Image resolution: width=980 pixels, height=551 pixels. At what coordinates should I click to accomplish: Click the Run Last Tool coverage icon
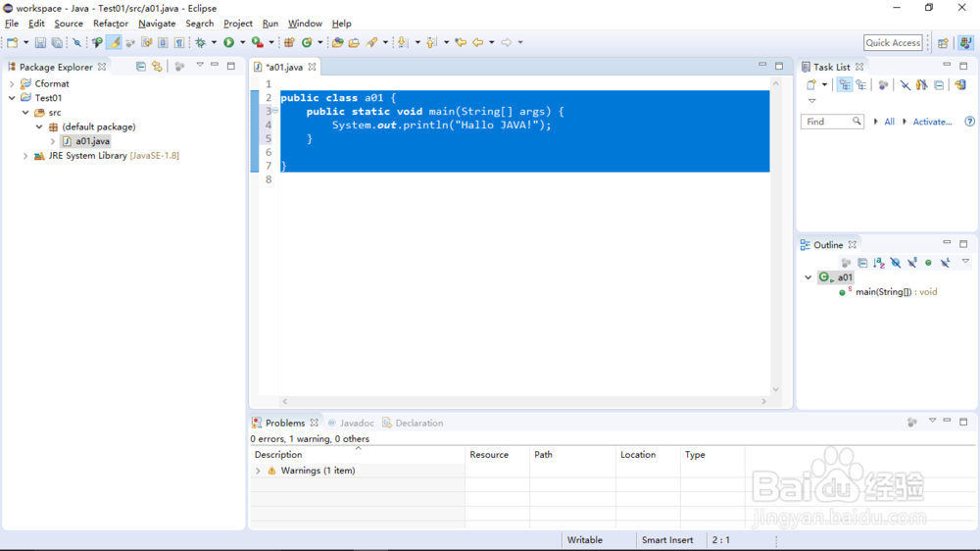click(257, 42)
